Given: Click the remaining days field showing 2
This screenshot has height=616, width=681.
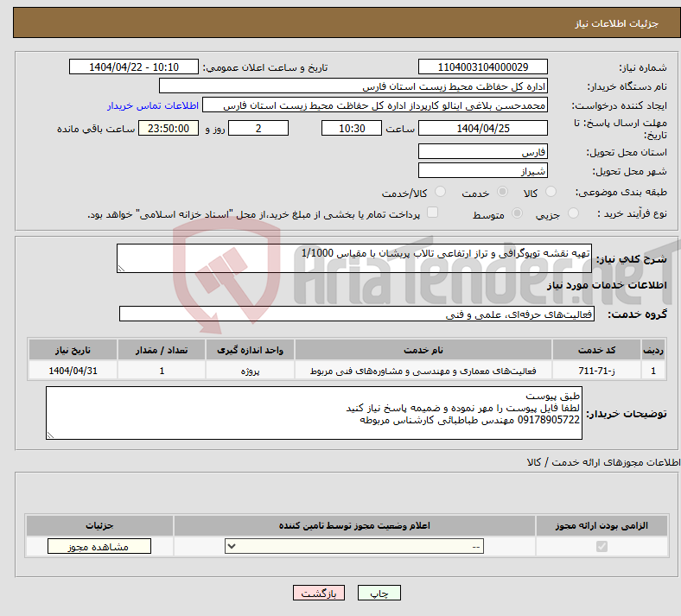Looking at the screenshot, I should (258, 128).
